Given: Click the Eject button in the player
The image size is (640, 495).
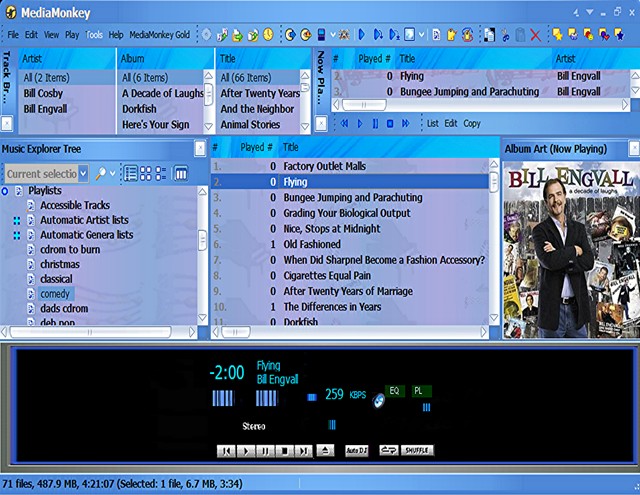Looking at the screenshot, I should click(x=326, y=450).
